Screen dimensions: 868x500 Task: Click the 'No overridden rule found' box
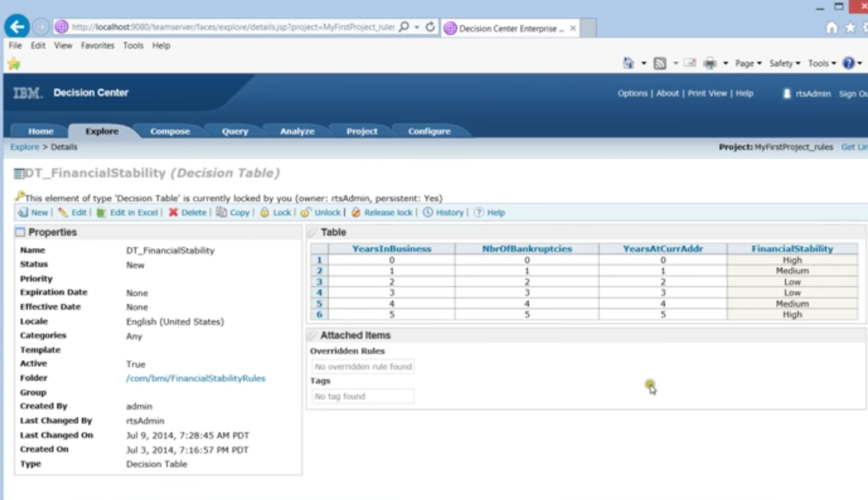tap(362, 366)
